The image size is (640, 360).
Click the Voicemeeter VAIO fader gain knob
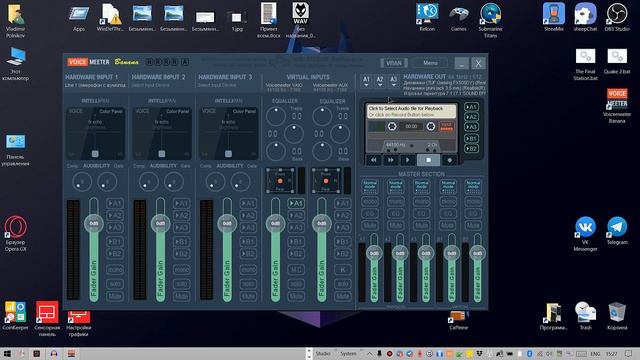[x=276, y=224]
